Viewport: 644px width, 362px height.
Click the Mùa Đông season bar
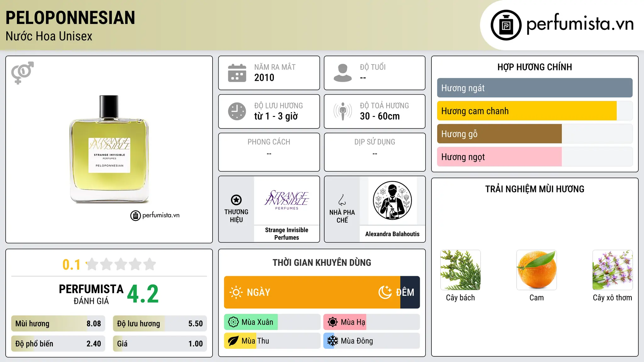[x=372, y=341]
